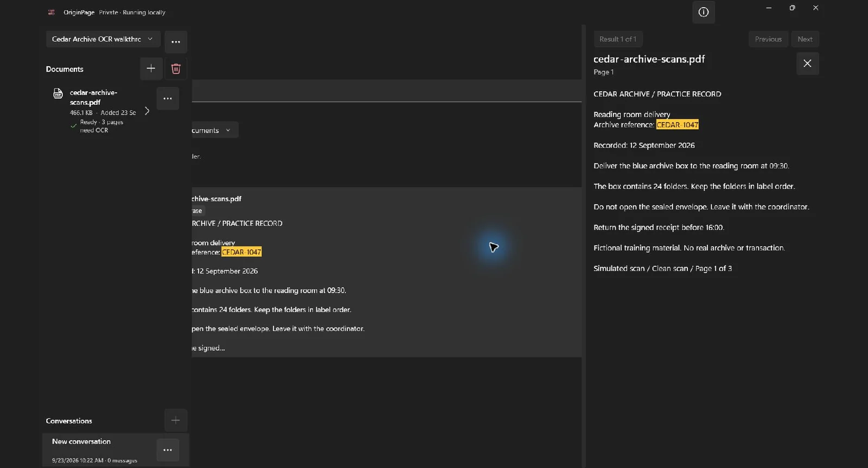The height and width of the screenshot is (468, 868).
Task: Click '9/23/2026 10:22 AM · 0 messages' timestamp
Action: pos(94,460)
